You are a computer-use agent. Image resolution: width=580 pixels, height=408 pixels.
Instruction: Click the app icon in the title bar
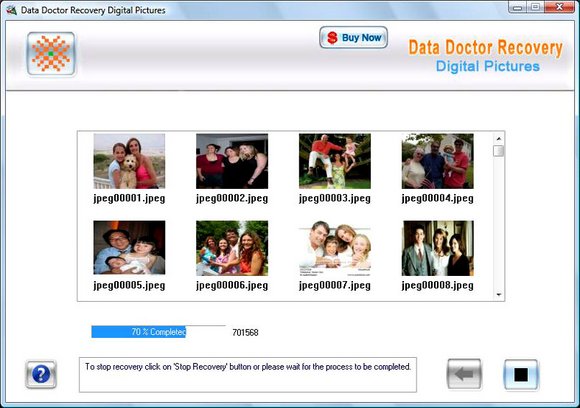click(11, 10)
